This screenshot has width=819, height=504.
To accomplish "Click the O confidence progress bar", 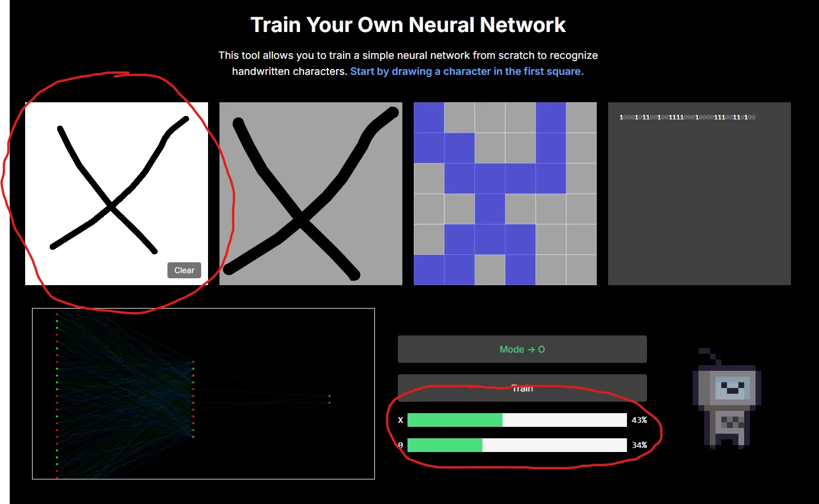I will 517,445.
